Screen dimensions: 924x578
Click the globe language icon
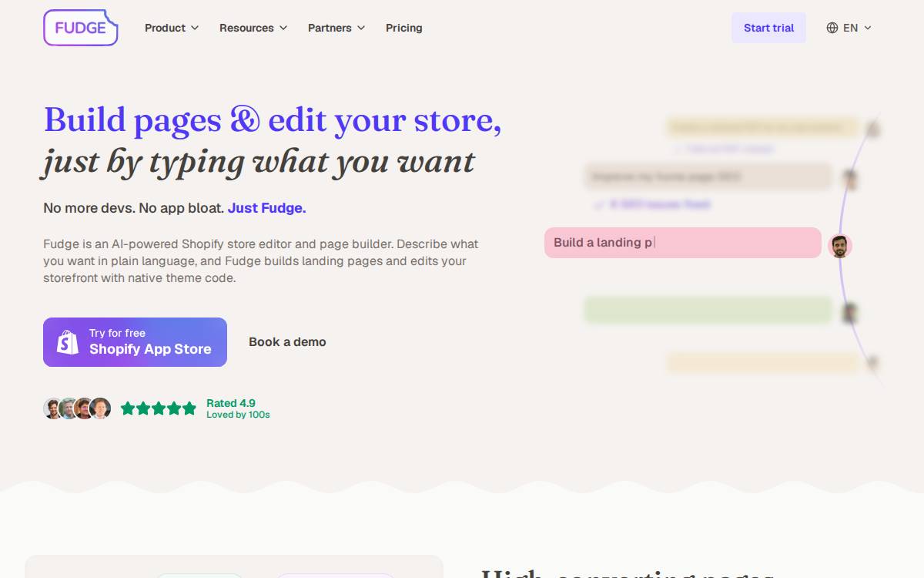832,28
